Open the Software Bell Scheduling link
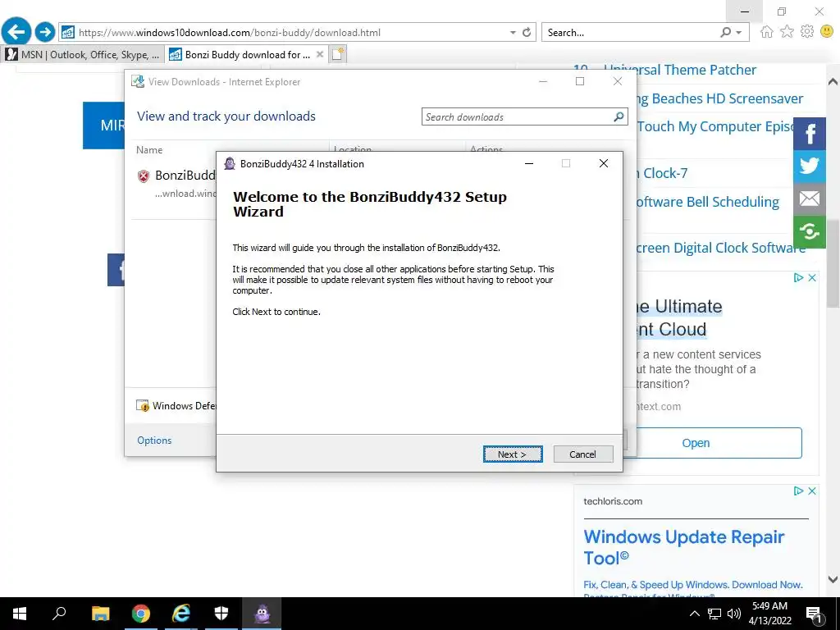 pos(708,202)
